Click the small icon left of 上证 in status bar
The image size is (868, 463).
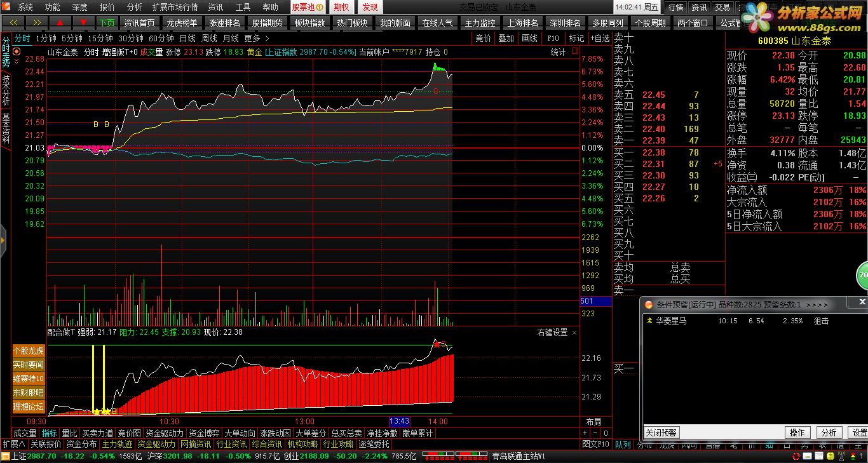coord(5,456)
